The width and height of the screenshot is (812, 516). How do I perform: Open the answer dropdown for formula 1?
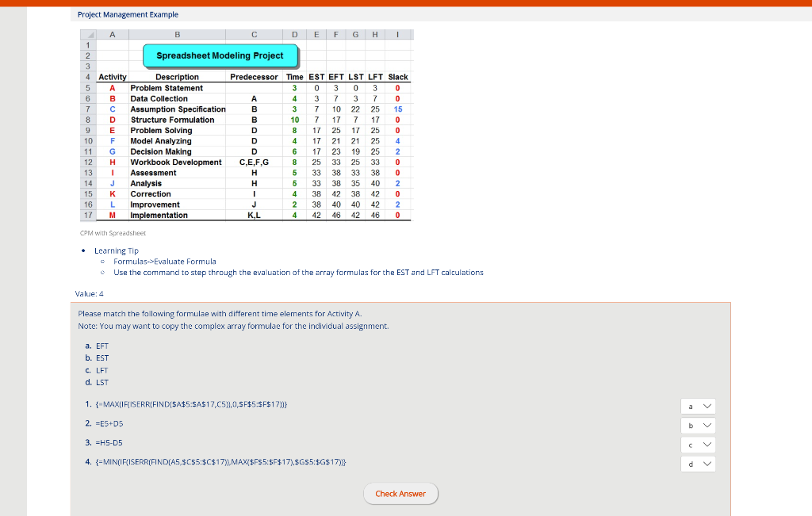coord(697,406)
